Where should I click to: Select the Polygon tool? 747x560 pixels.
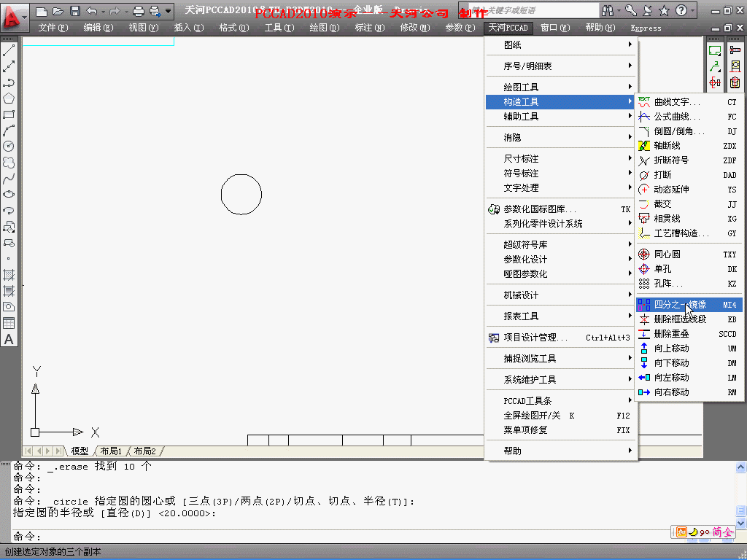pyautogui.click(x=9, y=98)
